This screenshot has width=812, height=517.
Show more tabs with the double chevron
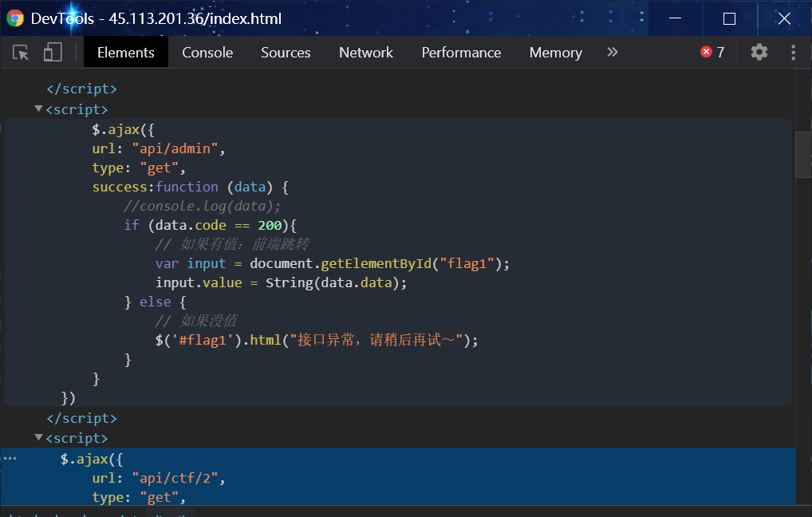(613, 53)
